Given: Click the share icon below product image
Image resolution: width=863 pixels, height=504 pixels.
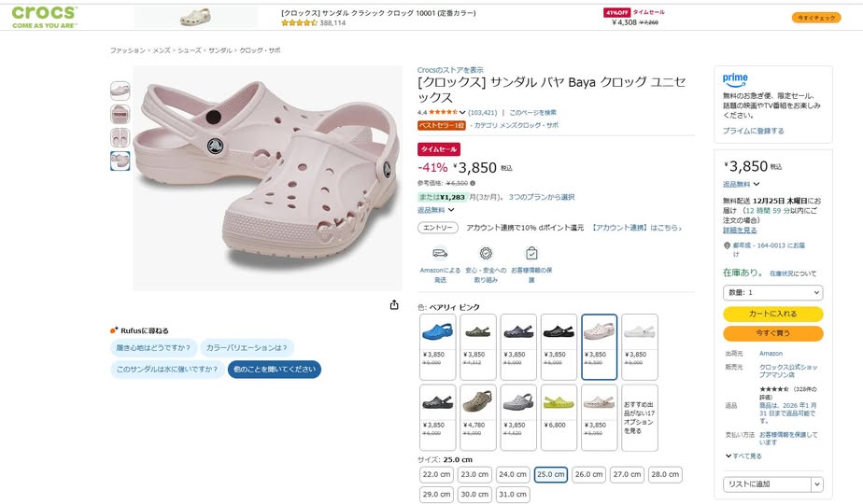Looking at the screenshot, I should pyautogui.click(x=394, y=305).
